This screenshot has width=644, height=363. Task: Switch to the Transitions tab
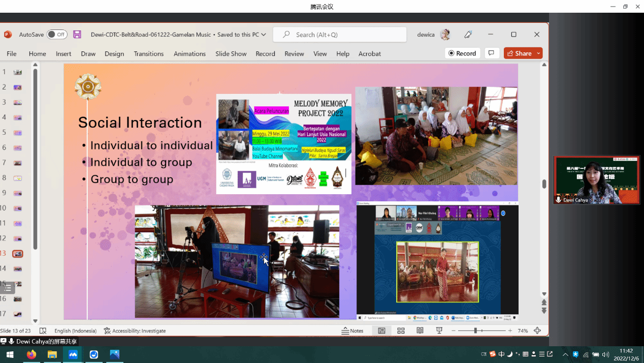(x=148, y=53)
